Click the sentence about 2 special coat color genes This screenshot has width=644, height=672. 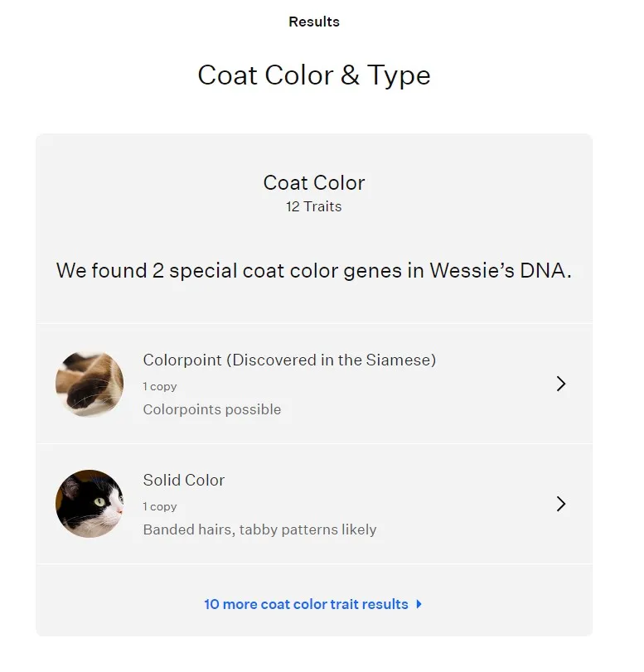coord(314,270)
